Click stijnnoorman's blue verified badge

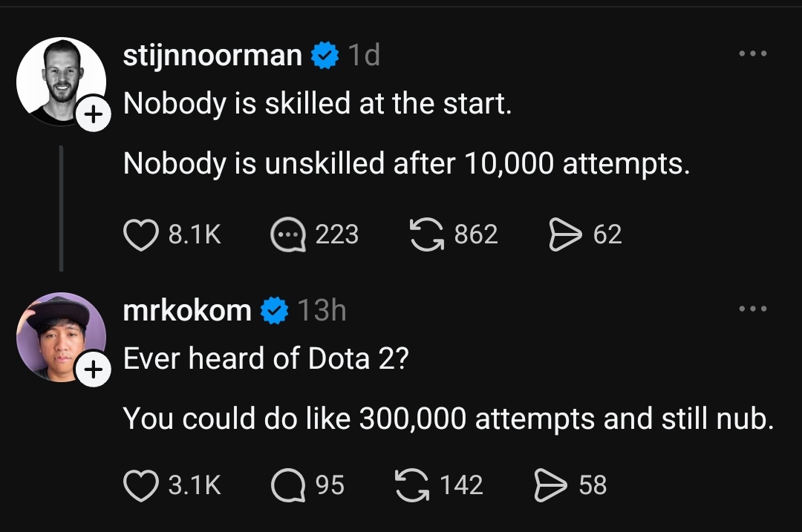[x=325, y=55]
